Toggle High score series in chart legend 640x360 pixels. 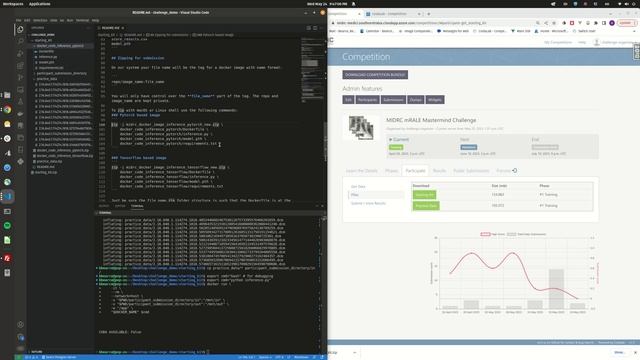coord(493,234)
